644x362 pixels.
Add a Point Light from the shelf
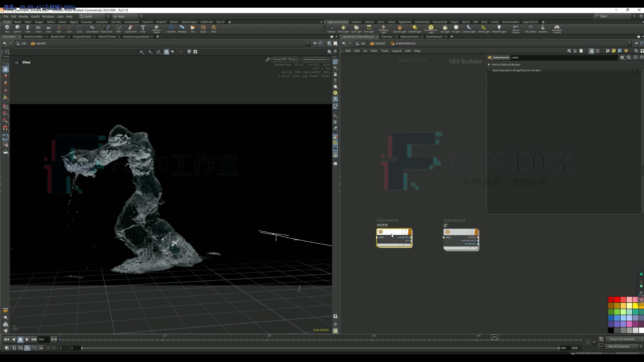pyautogui.click(x=343, y=28)
